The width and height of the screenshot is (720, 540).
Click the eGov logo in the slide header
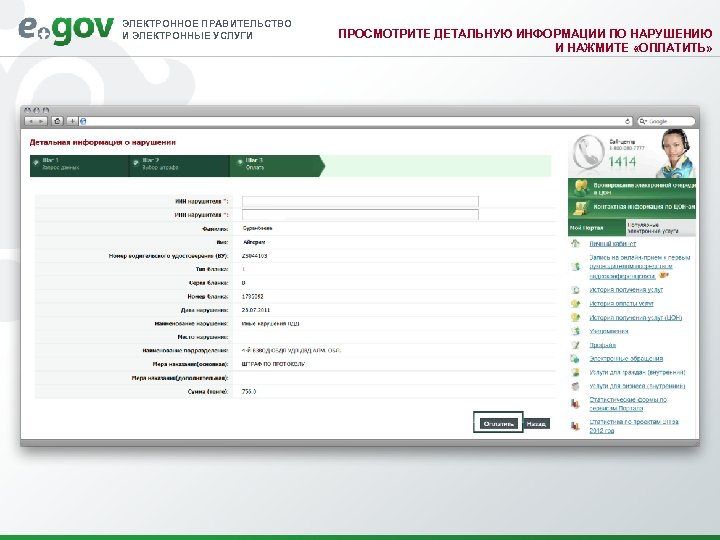(x=66, y=30)
